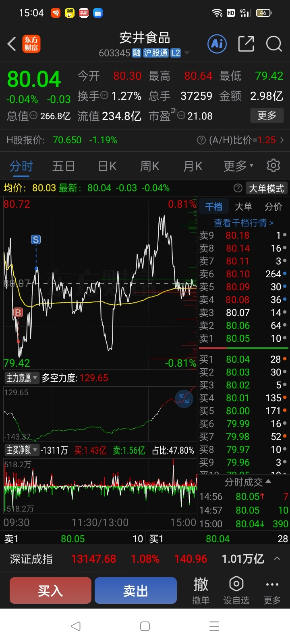Open the 更多 three-dots bottom menu
290x644 pixels.
point(272,590)
